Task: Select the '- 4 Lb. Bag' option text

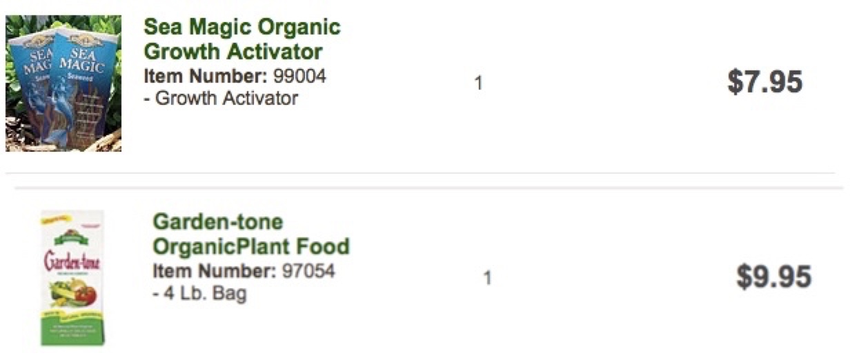Action: click(199, 294)
